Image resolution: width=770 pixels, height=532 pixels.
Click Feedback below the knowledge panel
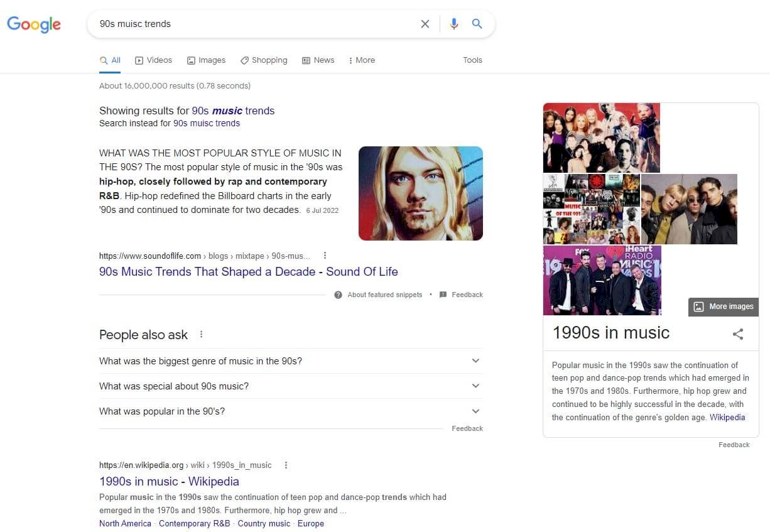734,445
